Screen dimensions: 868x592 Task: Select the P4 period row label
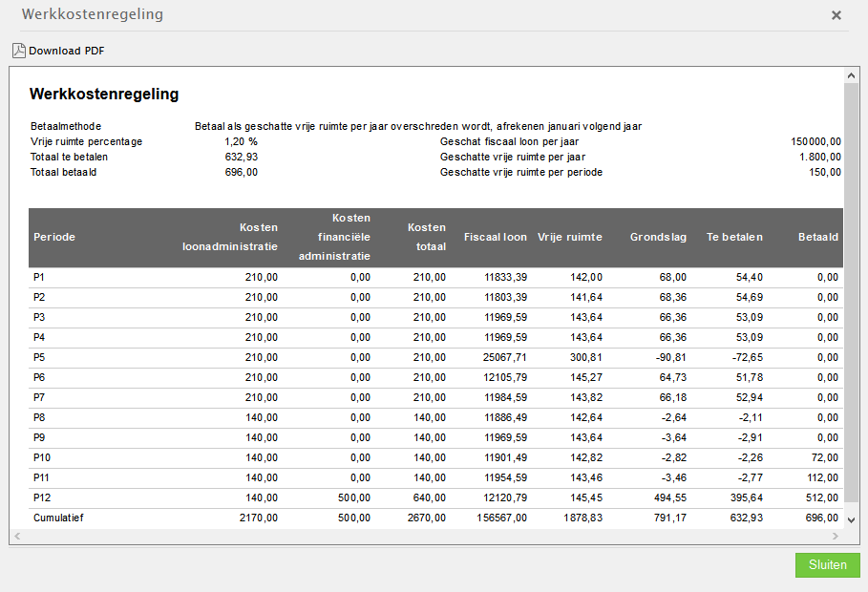(39, 337)
